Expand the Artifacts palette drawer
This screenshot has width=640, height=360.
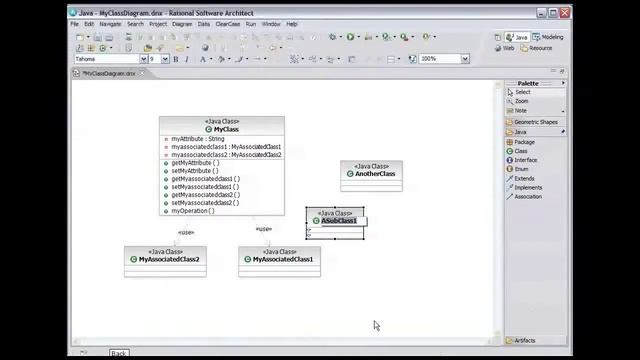click(x=536, y=340)
